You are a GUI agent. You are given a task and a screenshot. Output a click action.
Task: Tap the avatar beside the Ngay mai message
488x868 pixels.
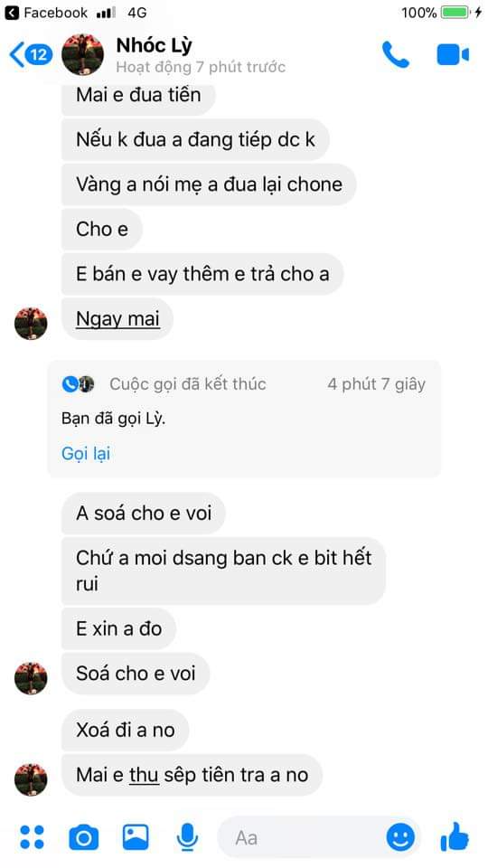coord(31,324)
